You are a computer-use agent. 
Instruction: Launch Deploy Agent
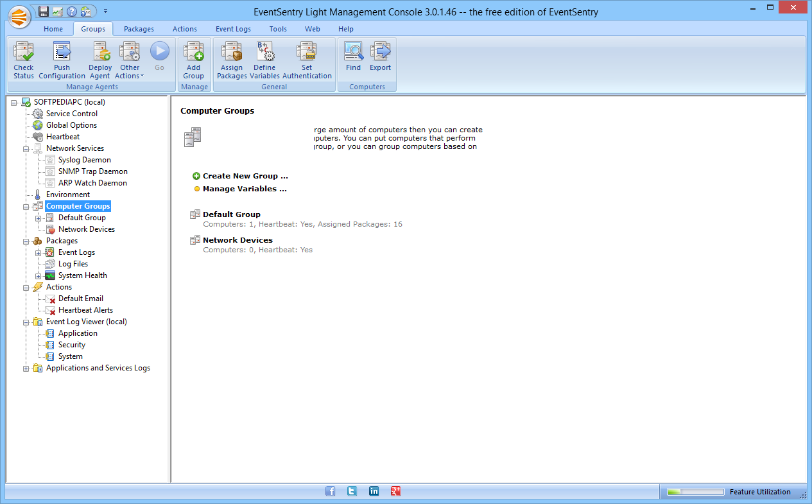click(x=100, y=60)
